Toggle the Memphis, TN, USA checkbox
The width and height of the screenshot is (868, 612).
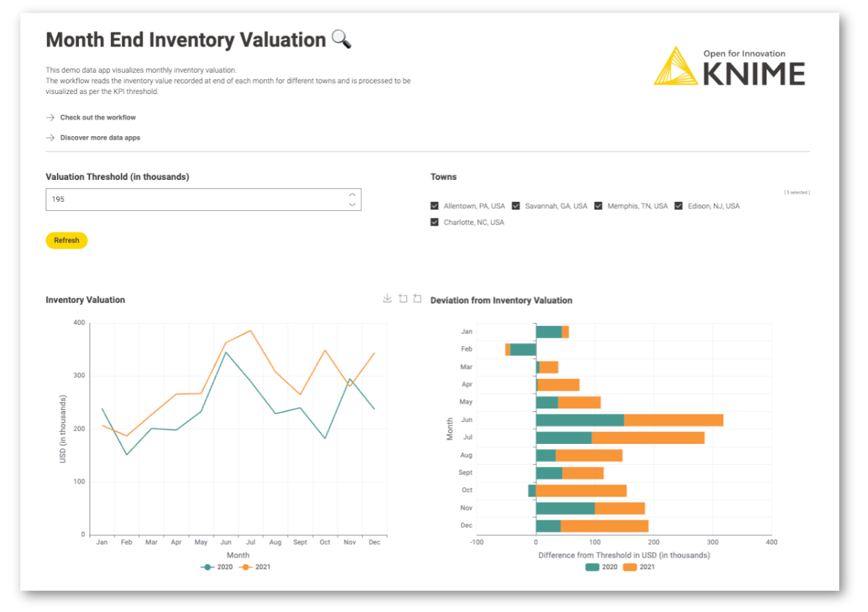[598, 206]
